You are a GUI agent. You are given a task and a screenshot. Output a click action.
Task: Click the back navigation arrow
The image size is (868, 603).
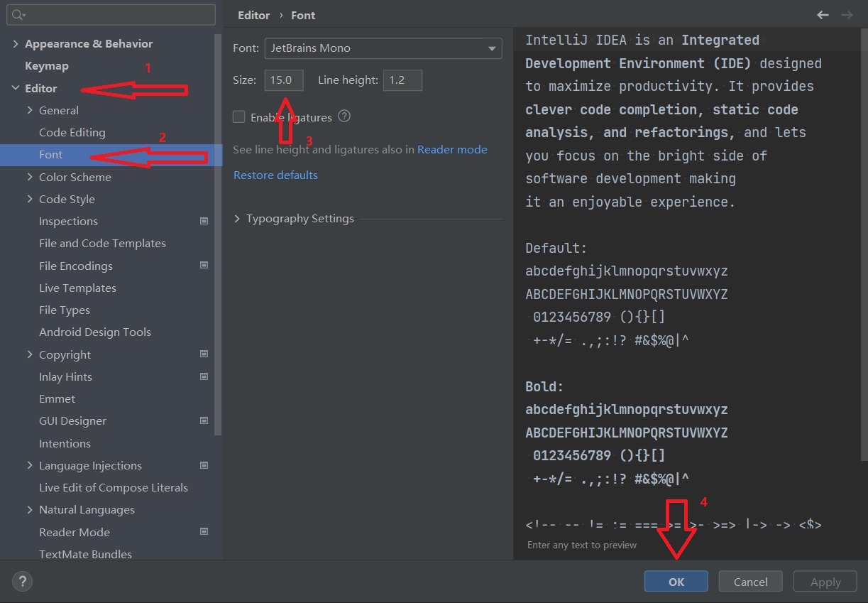pos(823,15)
